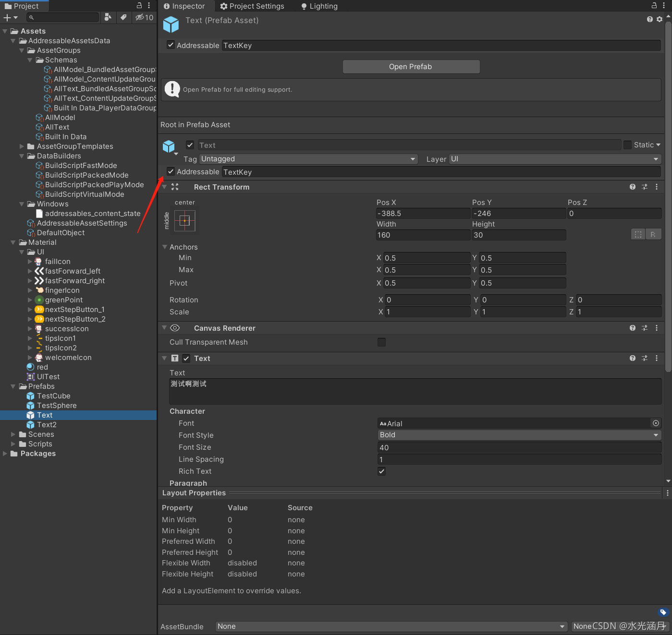Click the Project search field
The image size is (672, 635).
[62, 17]
